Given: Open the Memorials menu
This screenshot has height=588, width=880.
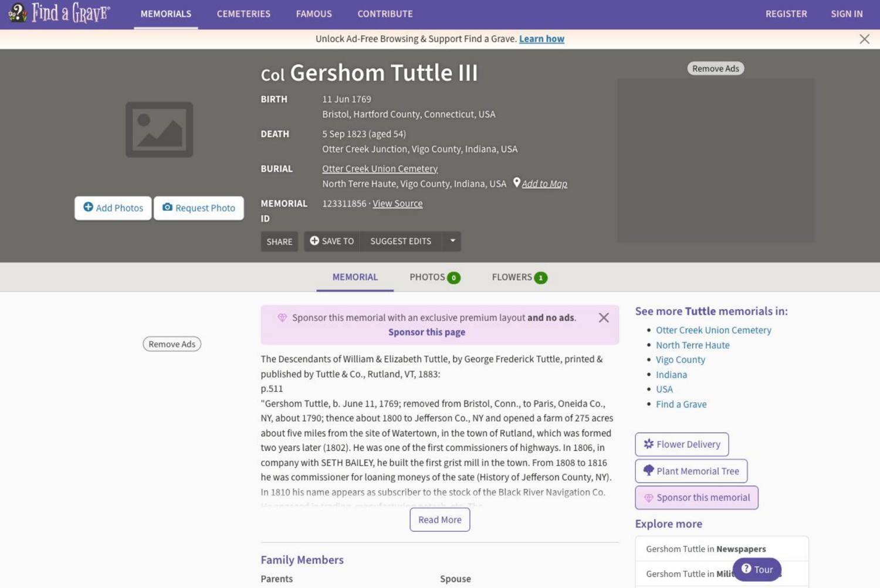Looking at the screenshot, I should [x=166, y=14].
